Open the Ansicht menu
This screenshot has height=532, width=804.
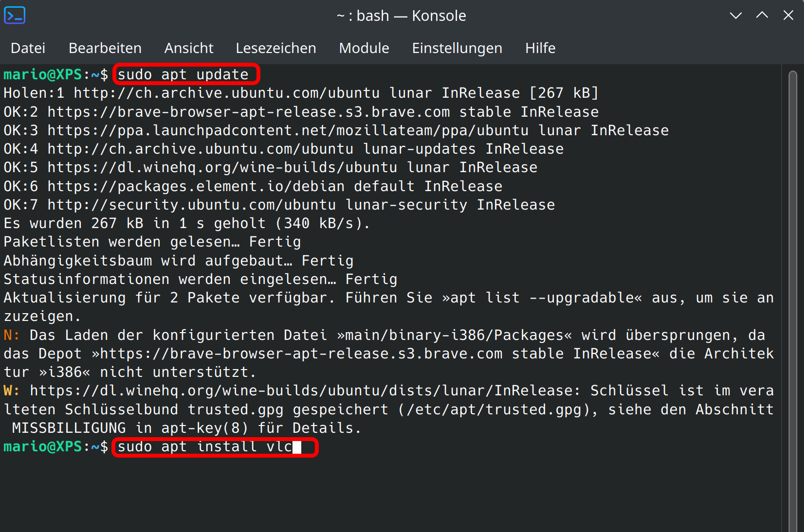[189, 48]
